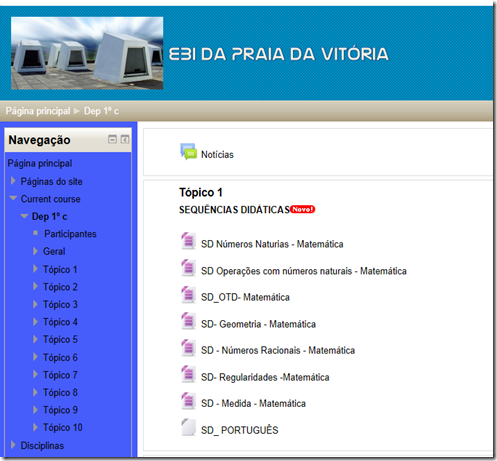Screen dimensions: 497x461
Task: Hide the Navegação block with minus icon
Action: (x=112, y=139)
